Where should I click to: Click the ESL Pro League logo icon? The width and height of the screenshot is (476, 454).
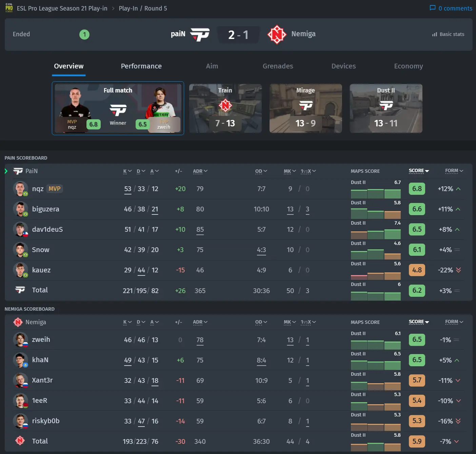click(9, 8)
